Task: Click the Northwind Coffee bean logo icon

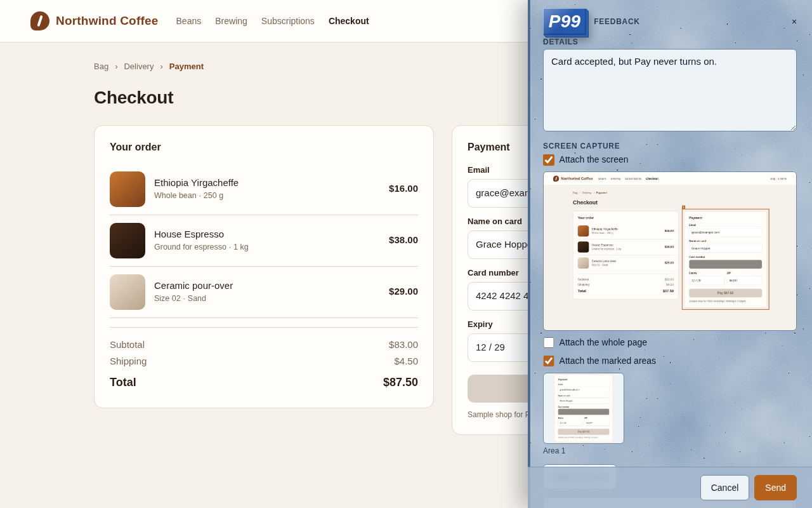Action: coord(40,21)
